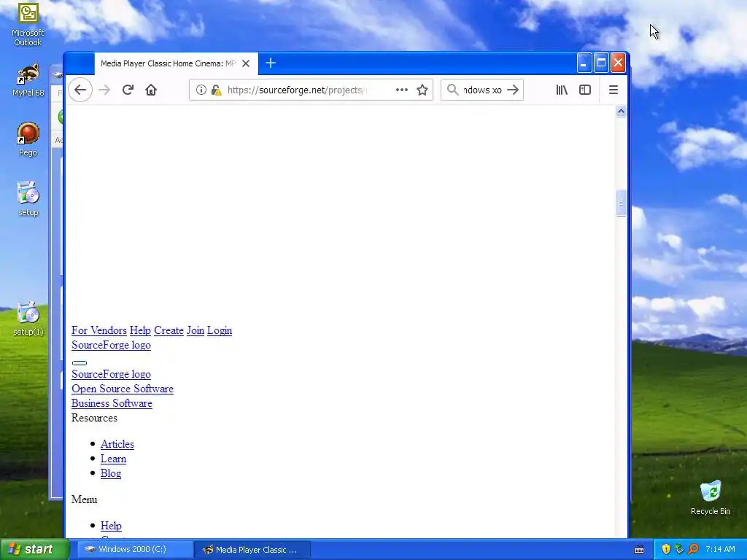
Task: Select the setup(1) desktop icon
Action: (x=28, y=319)
